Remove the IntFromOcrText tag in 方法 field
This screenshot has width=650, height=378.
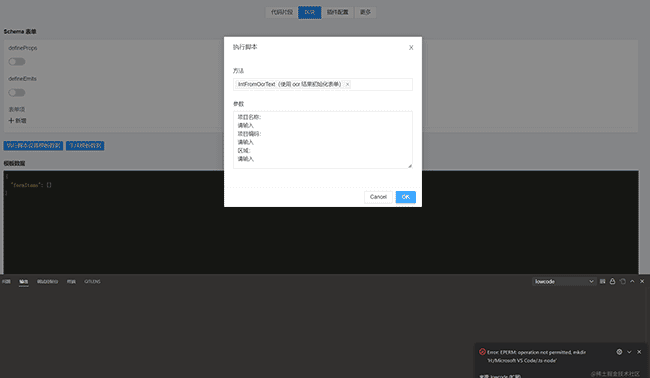(347, 84)
